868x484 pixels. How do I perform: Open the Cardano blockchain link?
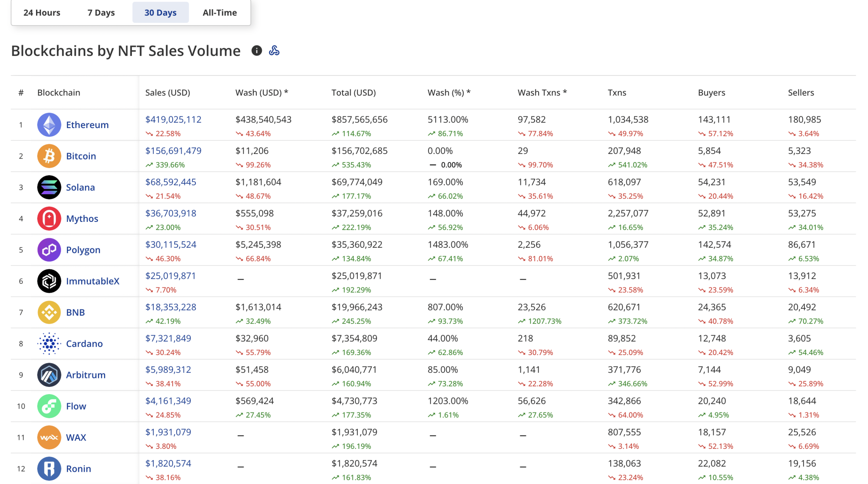pyautogui.click(x=84, y=344)
